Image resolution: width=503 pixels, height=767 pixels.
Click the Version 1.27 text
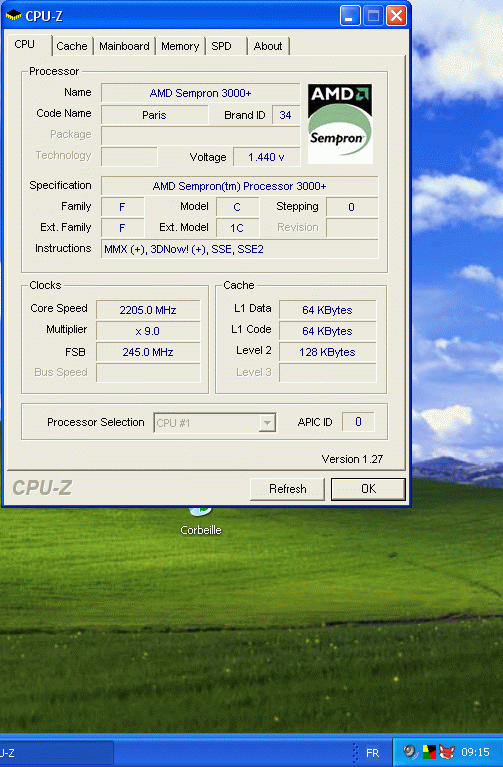point(352,459)
